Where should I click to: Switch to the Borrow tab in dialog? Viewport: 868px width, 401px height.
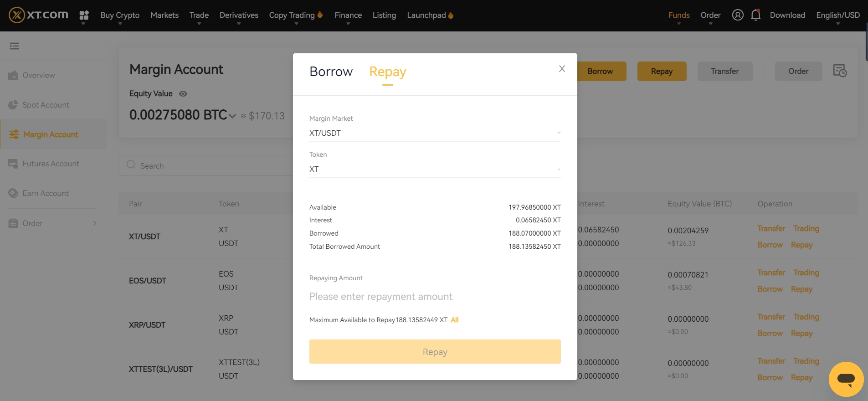coord(331,72)
